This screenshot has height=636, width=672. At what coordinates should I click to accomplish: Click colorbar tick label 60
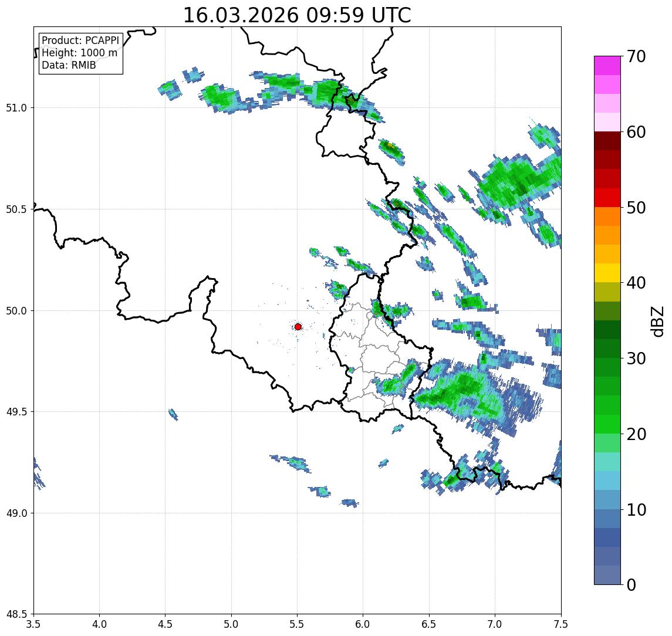(636, 132)
